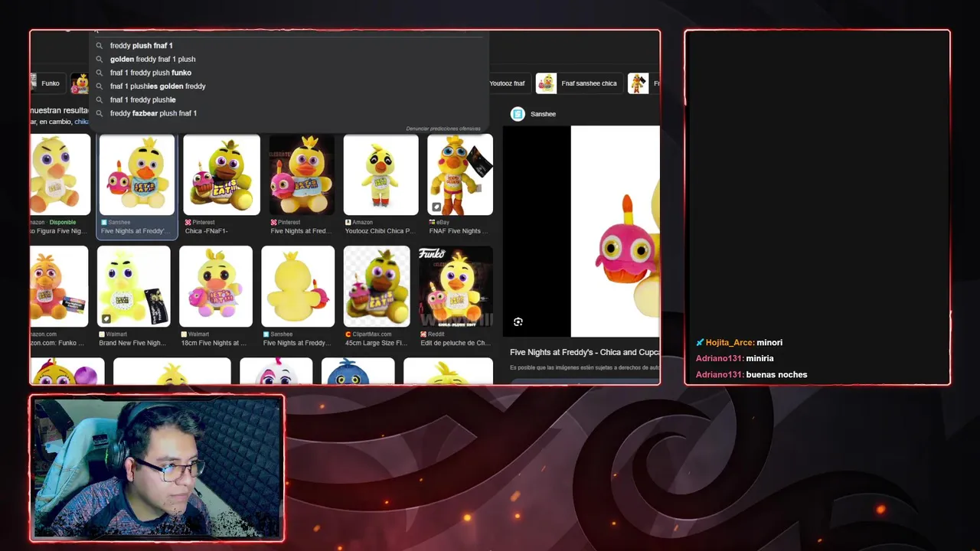Image resolution: width=980 pixels, height=551 pixels.
Task: Click search icon beside 'freddy plush fnaf 1'
Action: click(99, 46)
